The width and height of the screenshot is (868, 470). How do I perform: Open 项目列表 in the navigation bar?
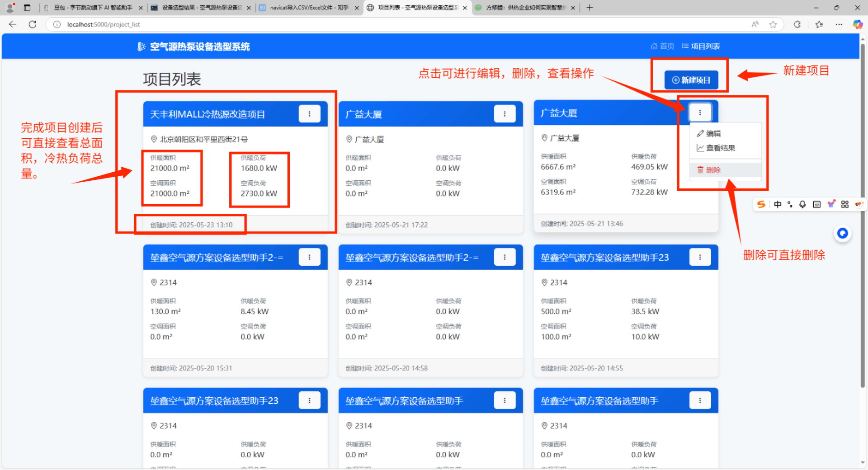(701, 46)
